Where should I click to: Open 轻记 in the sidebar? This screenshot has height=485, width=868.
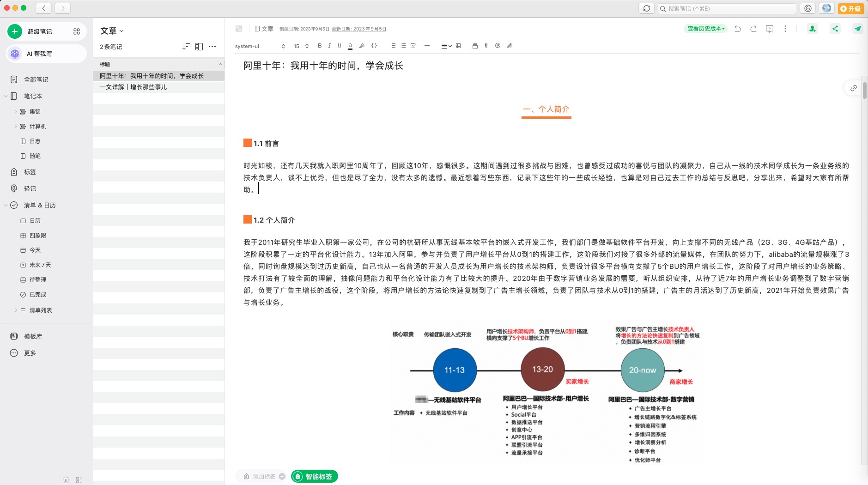coord(30,188)
